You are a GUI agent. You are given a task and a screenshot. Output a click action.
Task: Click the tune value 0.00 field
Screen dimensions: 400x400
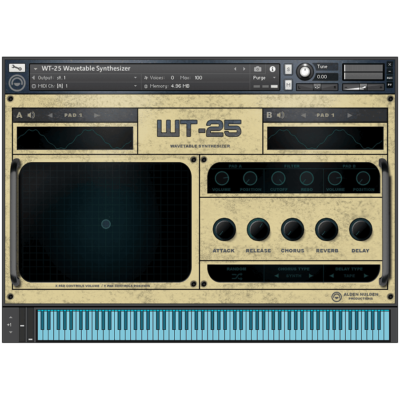pyautogui.click(x=327, y=77)
